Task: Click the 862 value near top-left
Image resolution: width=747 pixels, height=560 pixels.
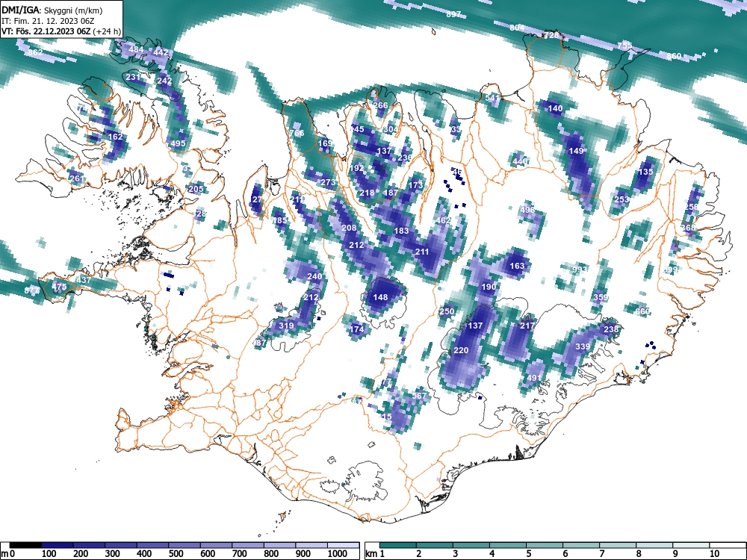Action: pyautogui.click(x=35, y=52)
